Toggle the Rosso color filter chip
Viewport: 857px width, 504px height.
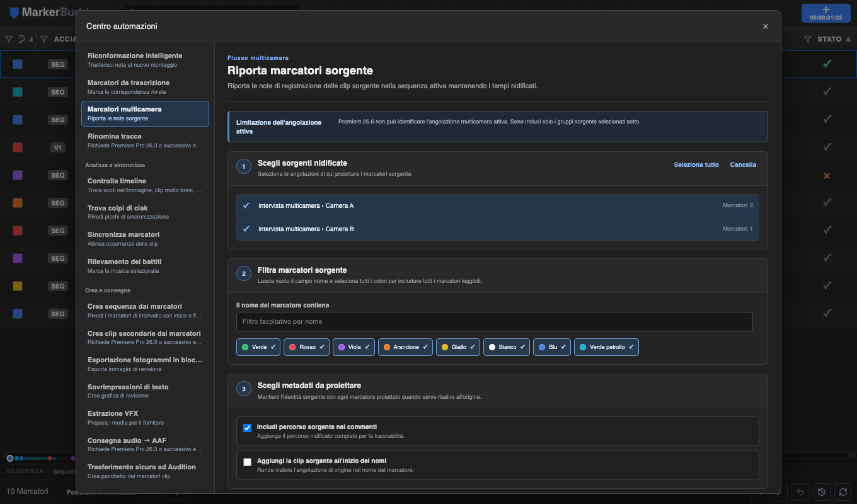(306, 347)
